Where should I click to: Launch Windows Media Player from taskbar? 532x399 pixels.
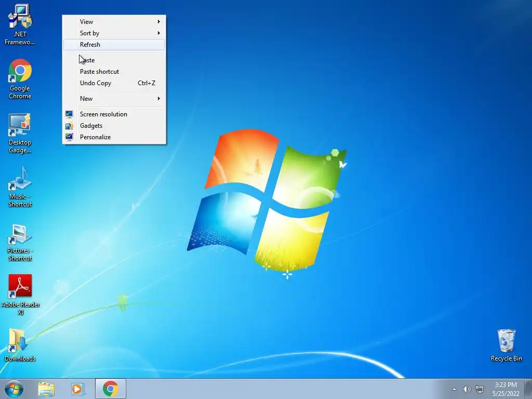77,389
